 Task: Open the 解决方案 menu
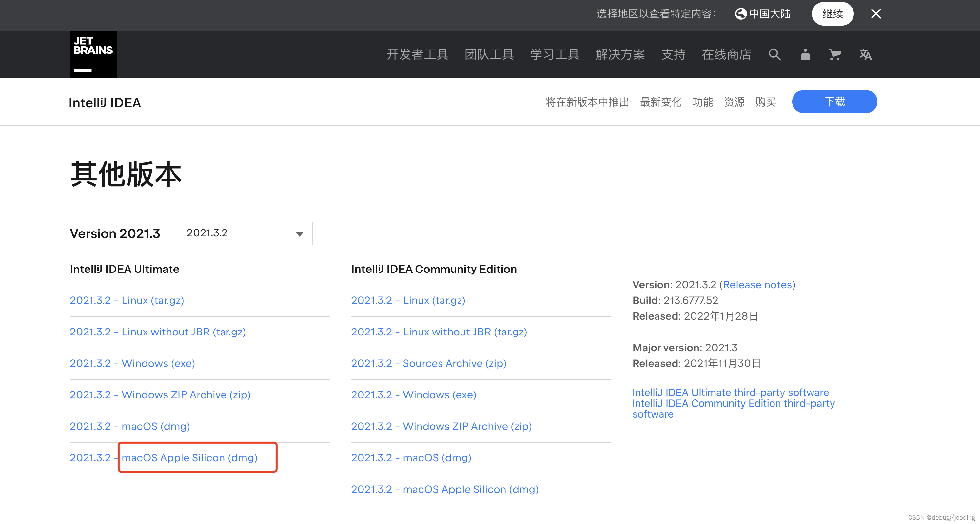tap(620, 54)
